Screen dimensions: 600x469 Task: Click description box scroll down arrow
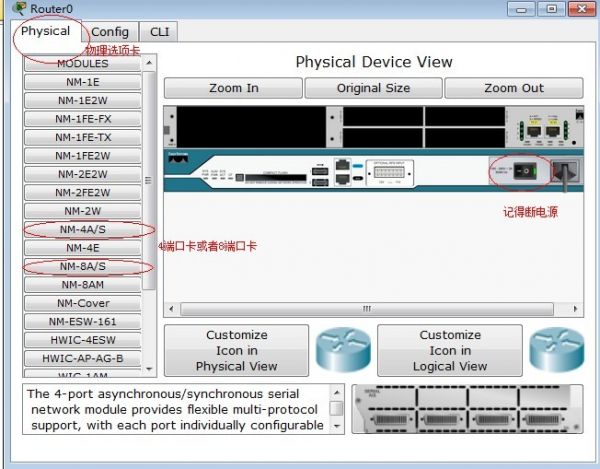coord(337,426)
